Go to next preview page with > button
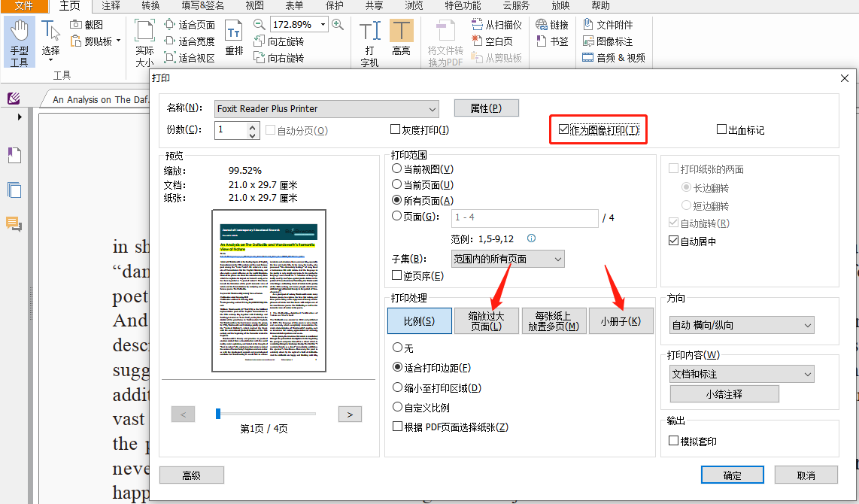 [x=349, y=413]
